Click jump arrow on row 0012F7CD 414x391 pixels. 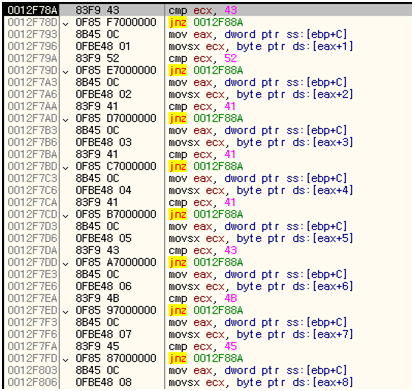pos(66,215)
